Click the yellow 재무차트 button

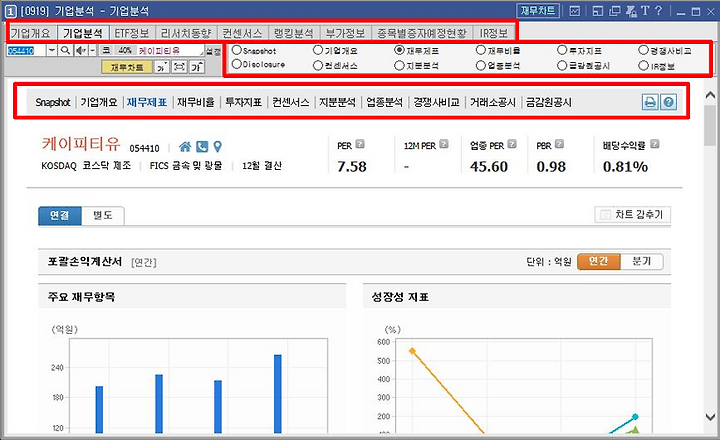tap(127, 67)
